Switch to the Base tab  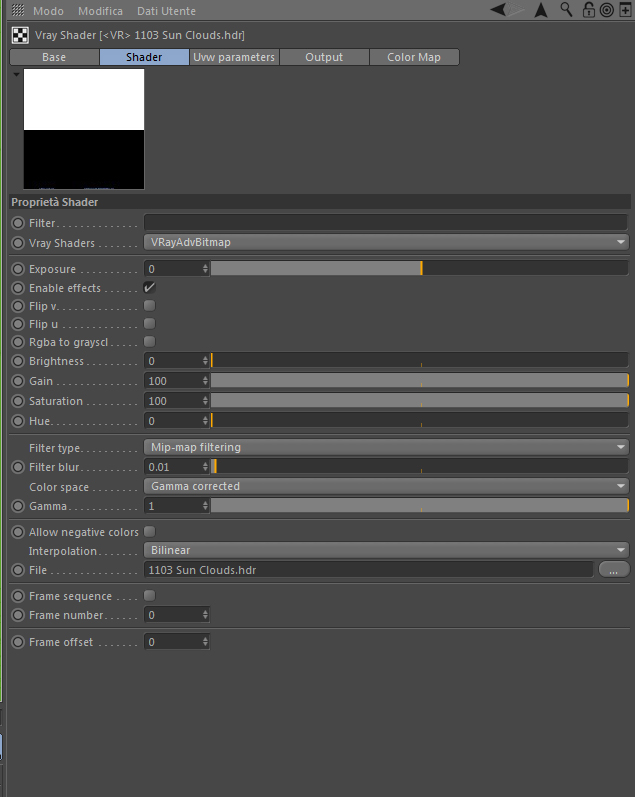click(x=54, y=57)
